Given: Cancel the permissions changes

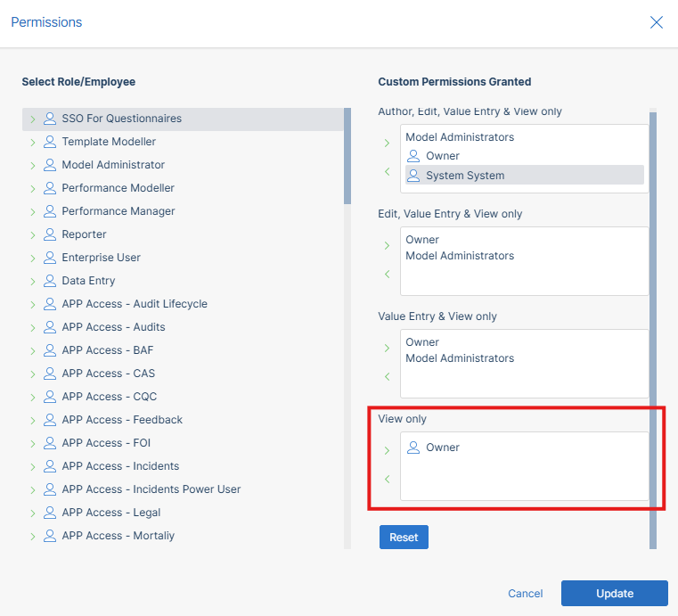Looking at the screenshot, I should pyautogui.click(x=526, y=594).
